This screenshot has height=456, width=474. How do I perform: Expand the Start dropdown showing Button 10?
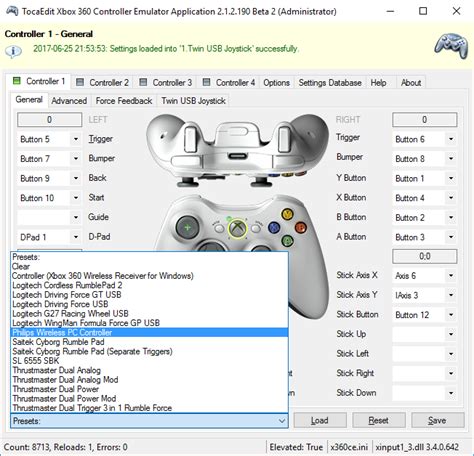pyautogui.click(x=76, y=198)
